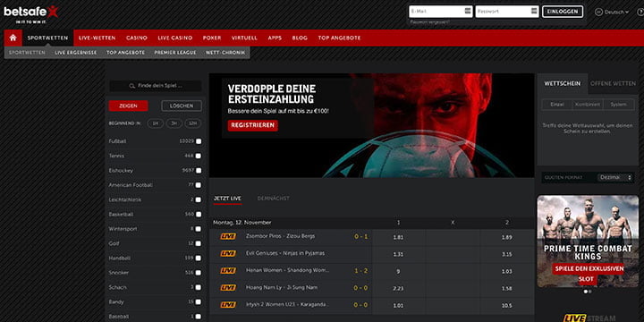Click LIVE badge of Henan Women match
This screenshot has width=644, height=322.
228,271
